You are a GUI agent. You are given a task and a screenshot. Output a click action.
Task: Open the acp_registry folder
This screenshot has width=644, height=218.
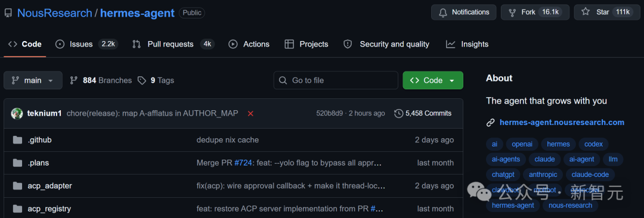point(49,209)
